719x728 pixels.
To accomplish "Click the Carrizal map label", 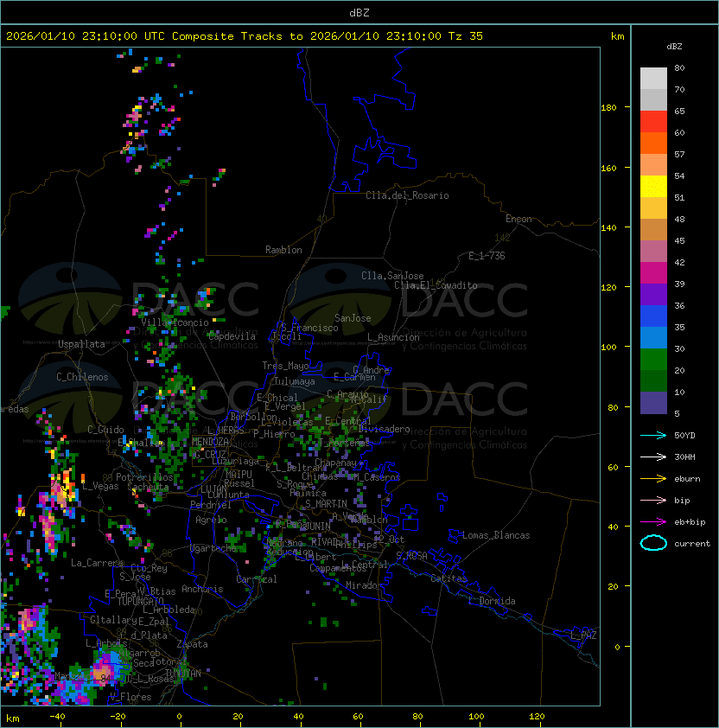I will pos(256,579).
